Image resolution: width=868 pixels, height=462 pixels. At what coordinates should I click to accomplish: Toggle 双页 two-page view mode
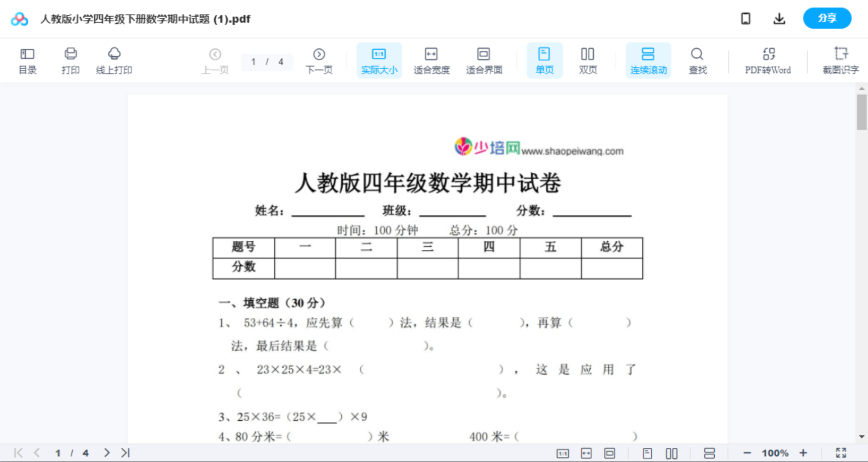[x=588, y=60]
